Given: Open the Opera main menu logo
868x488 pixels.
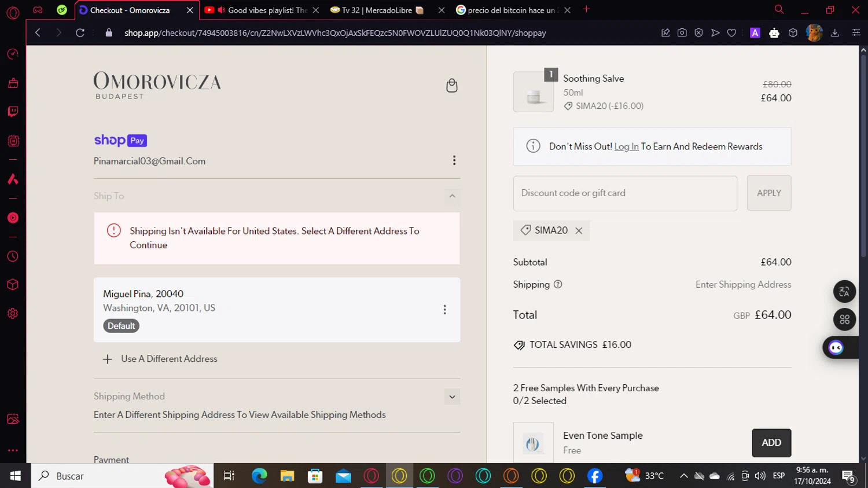Looking at the screenshot, I should (13, 12).
